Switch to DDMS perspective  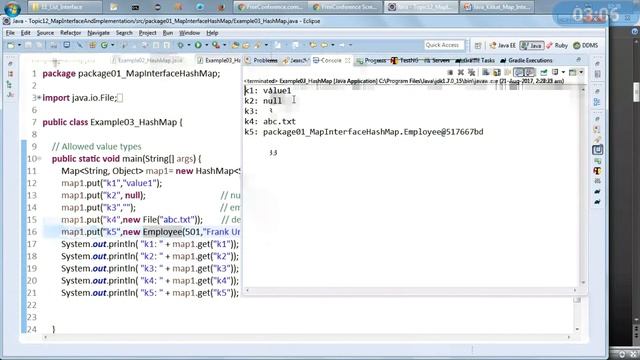coord(586,45)
